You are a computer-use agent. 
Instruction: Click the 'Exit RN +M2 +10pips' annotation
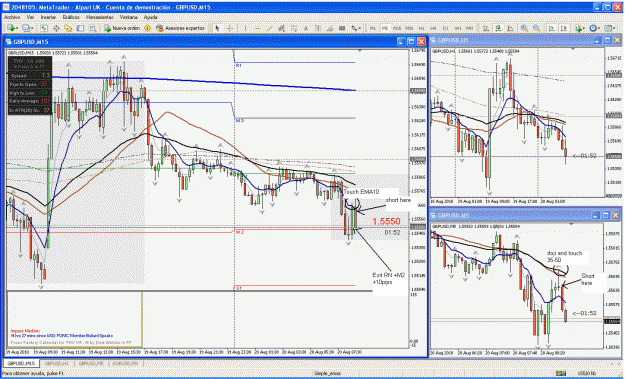pyautogui.click(x=388, y=279)
